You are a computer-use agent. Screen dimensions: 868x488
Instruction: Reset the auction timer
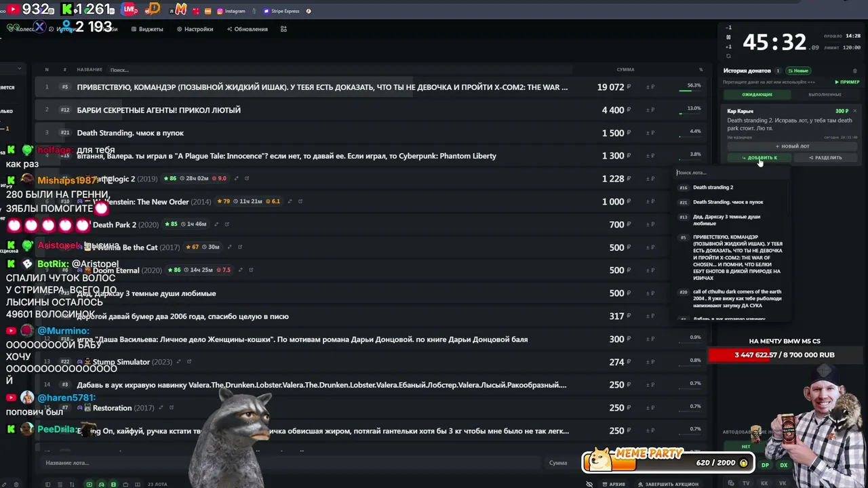[728, 56]
